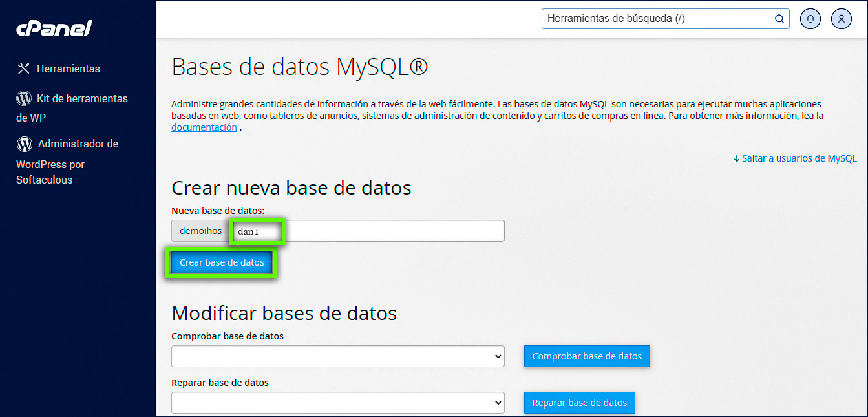Click the down arrow beside Saltar a usuarios
868x417 pixels.
click(x=736, y=158)
